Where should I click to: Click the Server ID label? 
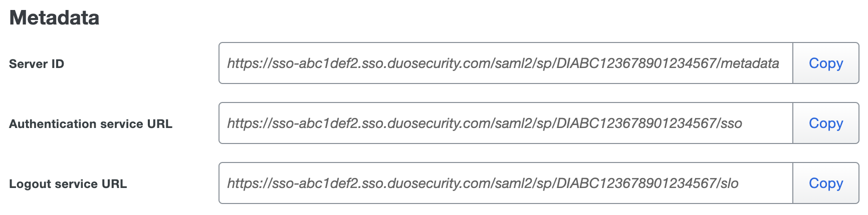tap(37, 64)
